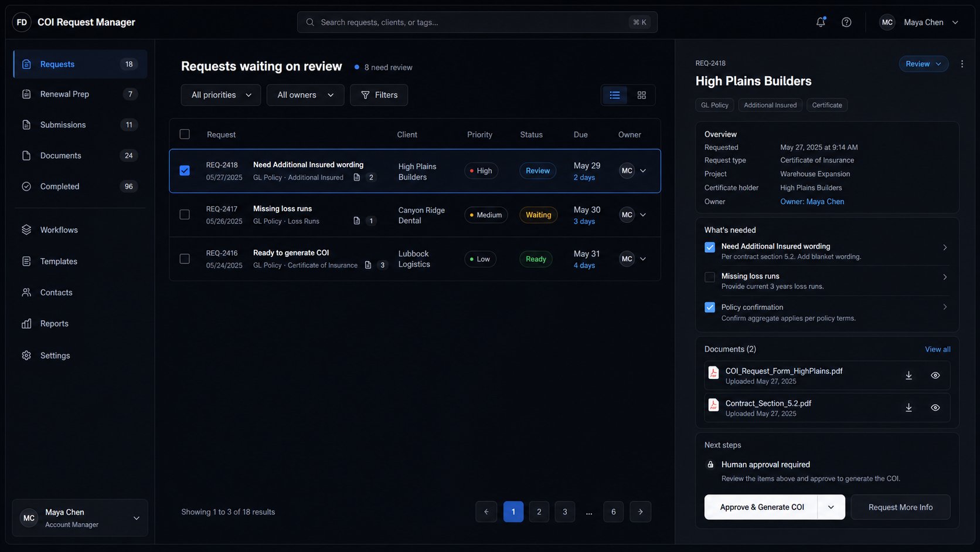Viewport: 980px width, 552px height.
Task: Switch to list view icon
Action: (615, 95)
